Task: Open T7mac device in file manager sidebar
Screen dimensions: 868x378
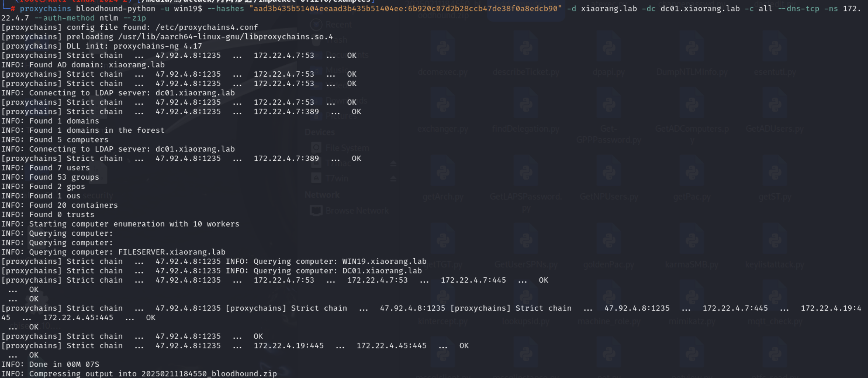Action: pyautogui.click(x=331, y=164)
